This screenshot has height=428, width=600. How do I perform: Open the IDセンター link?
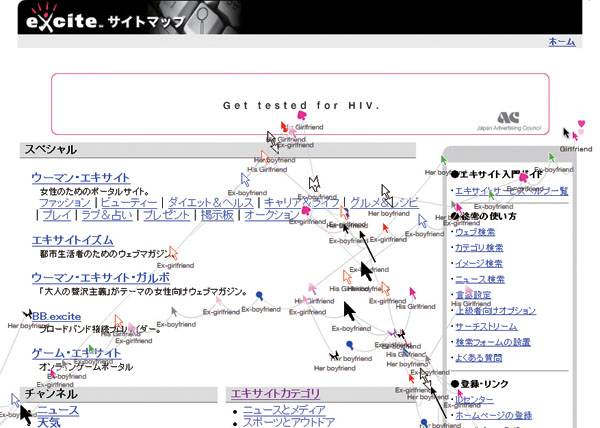coord(474,400)
